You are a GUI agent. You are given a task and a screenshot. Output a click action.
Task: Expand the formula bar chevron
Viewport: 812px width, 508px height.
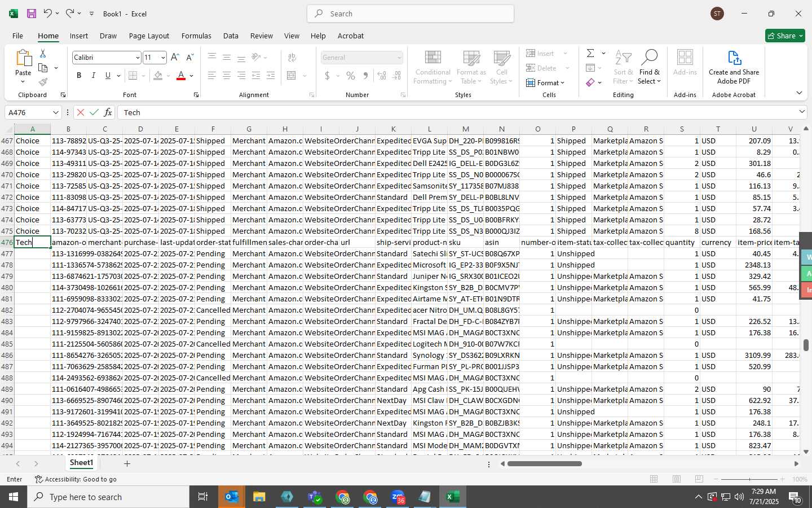(802, 112)
